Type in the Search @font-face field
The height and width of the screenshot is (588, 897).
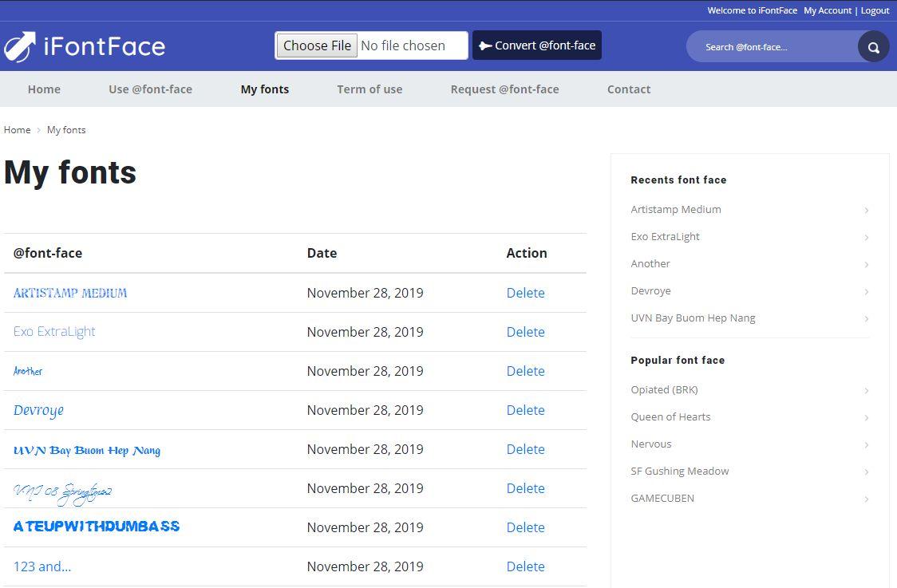[x=770, y=47]
